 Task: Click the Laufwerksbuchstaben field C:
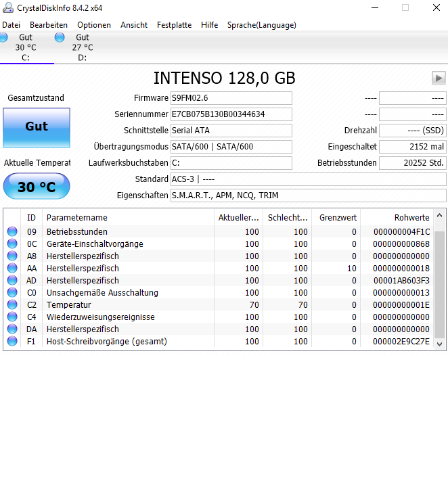point(231,163)
